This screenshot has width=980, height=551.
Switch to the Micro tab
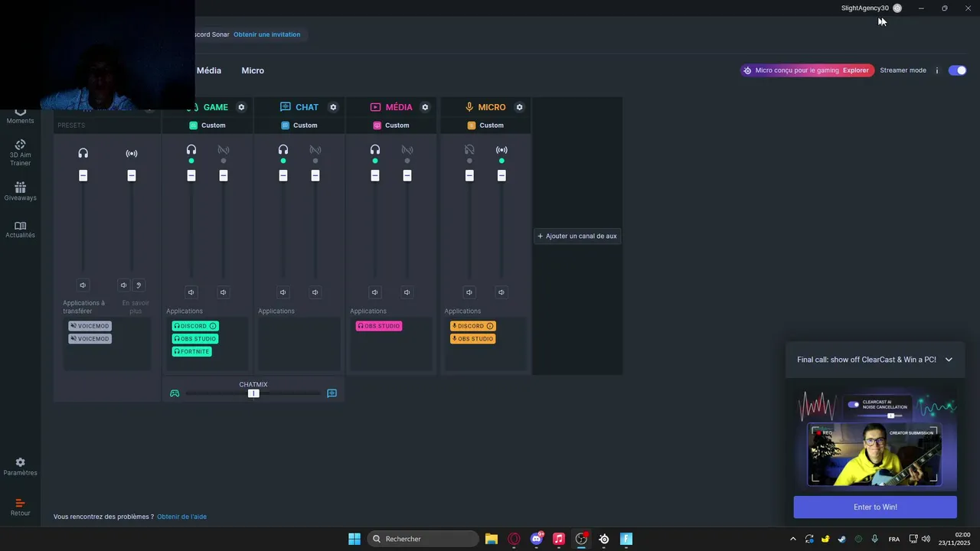(x=253, y=70)
